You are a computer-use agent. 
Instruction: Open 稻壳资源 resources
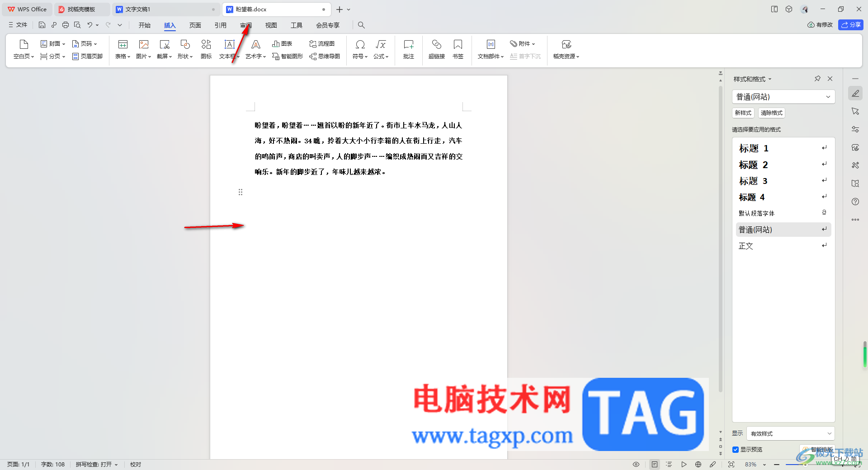(566, 49)
